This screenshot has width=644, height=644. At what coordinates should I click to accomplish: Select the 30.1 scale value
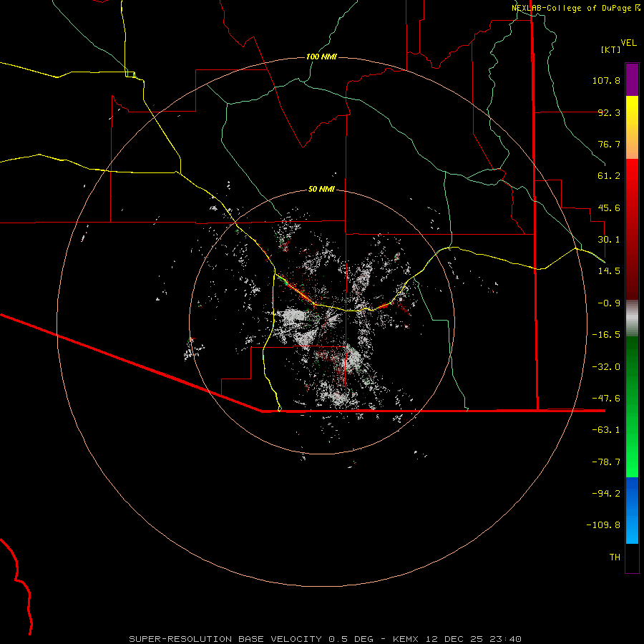pos(609,240)
